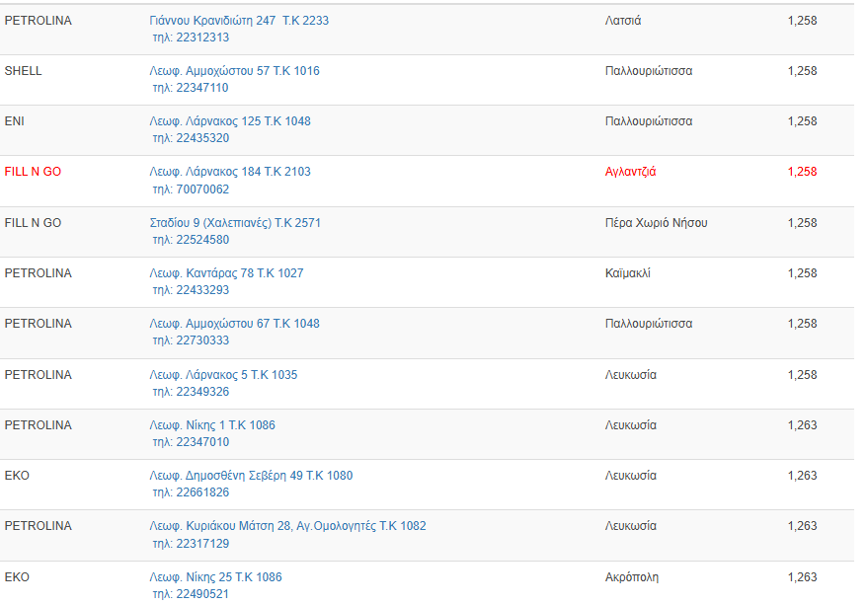The height and width of the screenshot is (604, 868).
Task: Click phone number 22312313
Action: click(201, 38)
